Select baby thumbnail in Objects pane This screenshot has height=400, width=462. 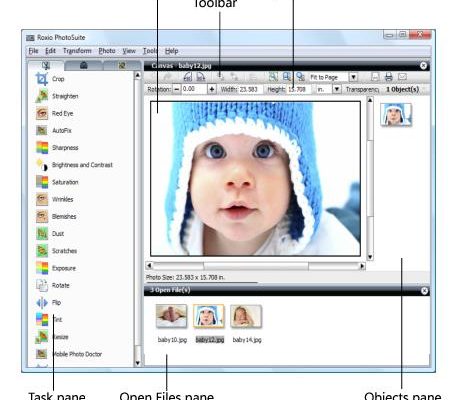pos(396,115)
